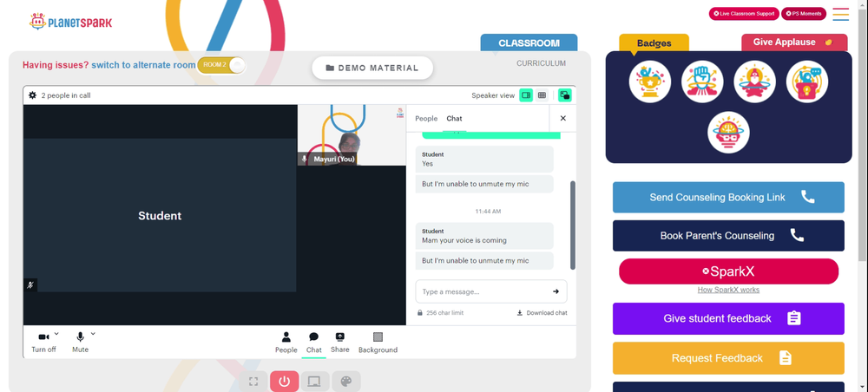The width and height of the screenshot is (868, 392).
Task: Click Send Counseling Booking Link
Action: pyautogui.click(x=728, y=198)
